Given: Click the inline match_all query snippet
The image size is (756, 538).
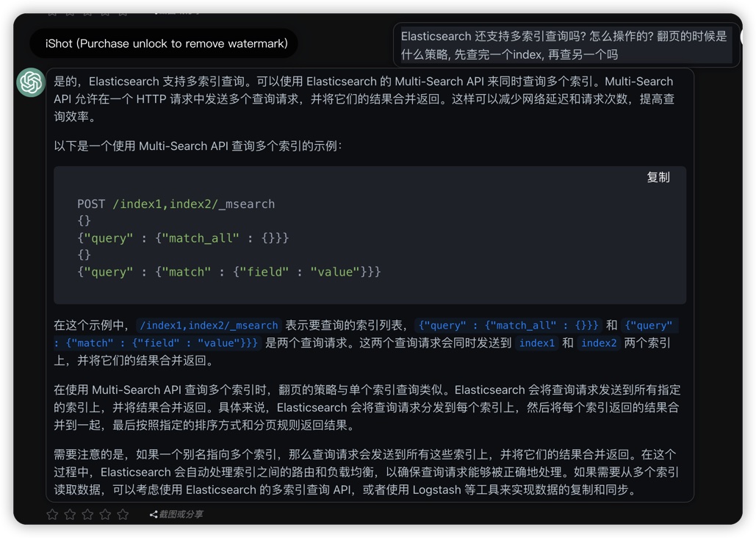Looking at the screenshot, I should click(508, 326).
